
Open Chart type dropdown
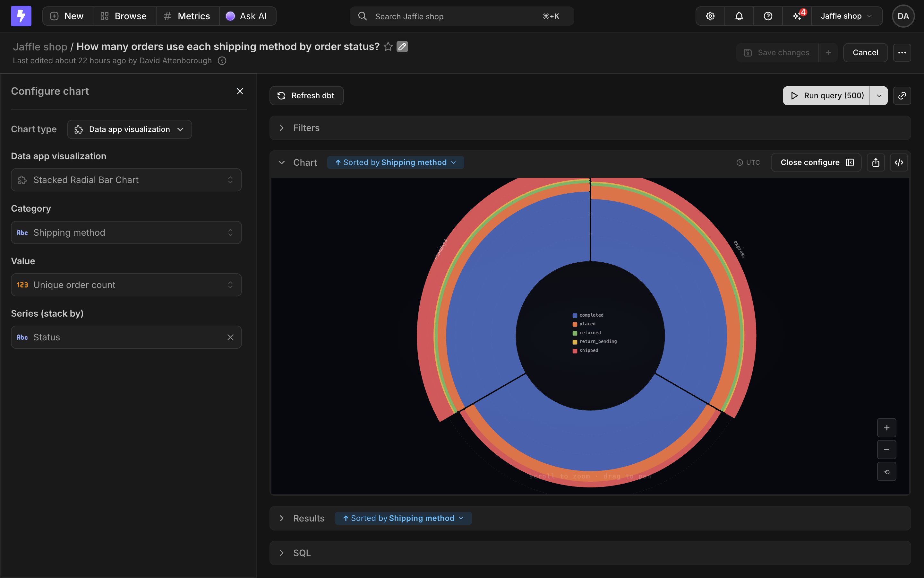tap(129, 130)
